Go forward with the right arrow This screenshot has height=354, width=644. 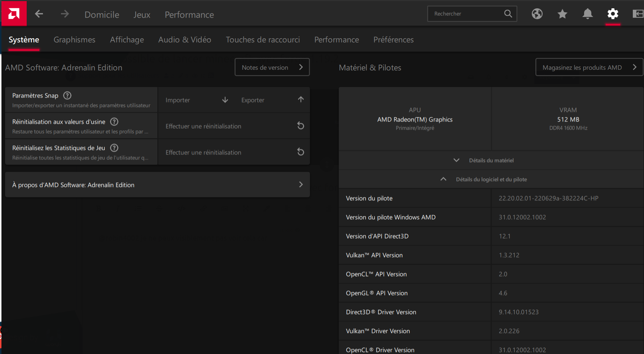point(65,14)
